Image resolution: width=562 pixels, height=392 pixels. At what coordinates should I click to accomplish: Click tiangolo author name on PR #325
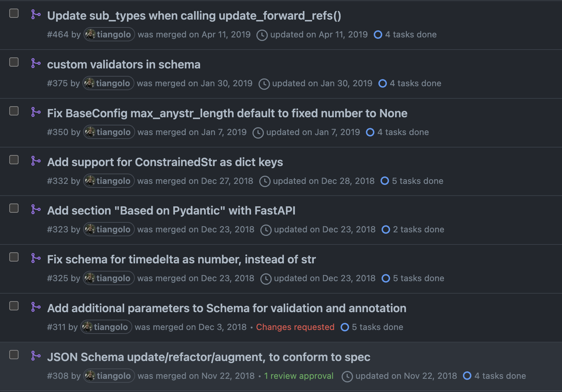[x=113, y=278]
